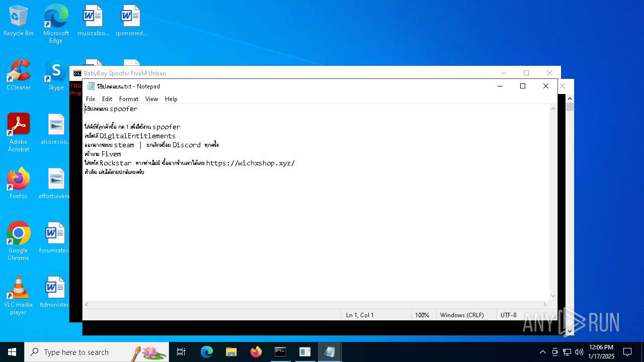
Task: Maximize the Notepad window
Action: [523, 86]
